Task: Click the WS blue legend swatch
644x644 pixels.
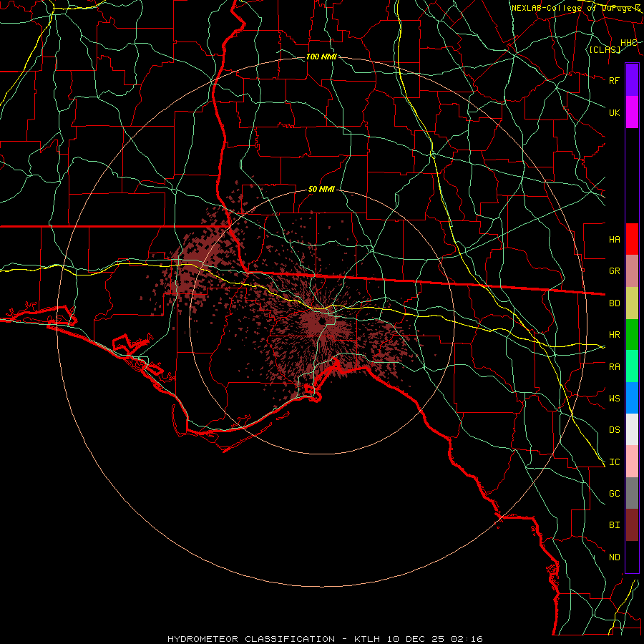Action: 632,398
